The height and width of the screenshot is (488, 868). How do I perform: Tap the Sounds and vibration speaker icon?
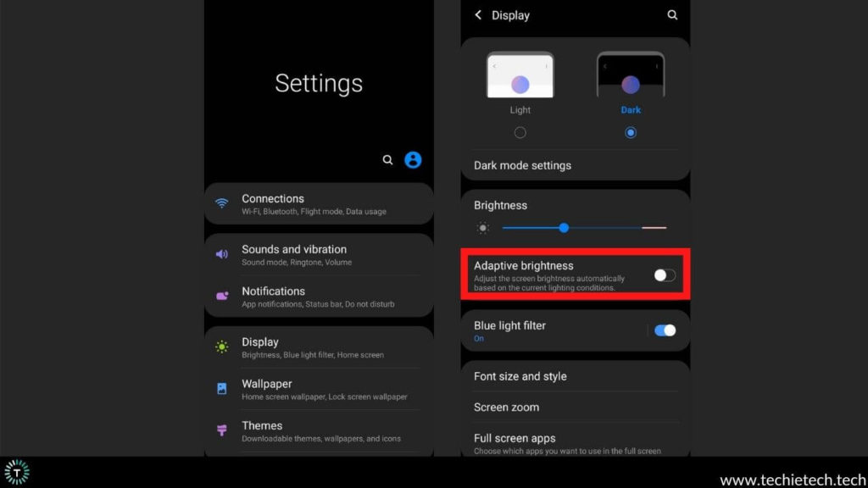click(222, 254)
